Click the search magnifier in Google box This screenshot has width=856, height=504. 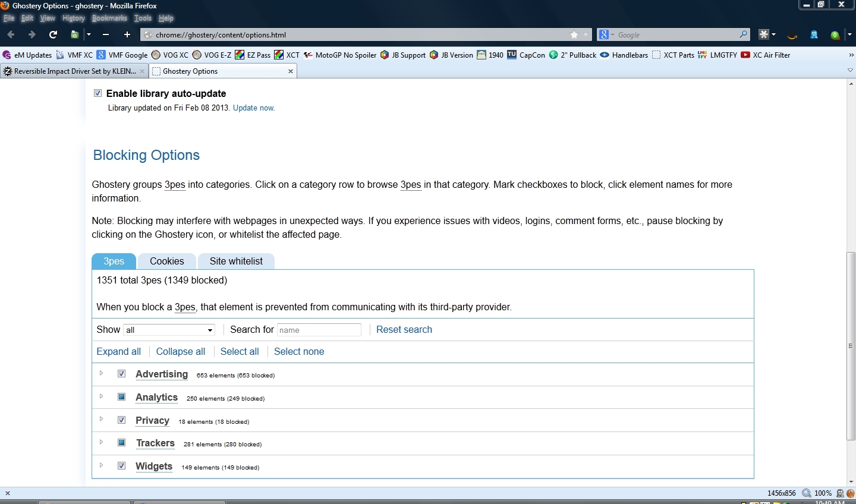point(743,35)
